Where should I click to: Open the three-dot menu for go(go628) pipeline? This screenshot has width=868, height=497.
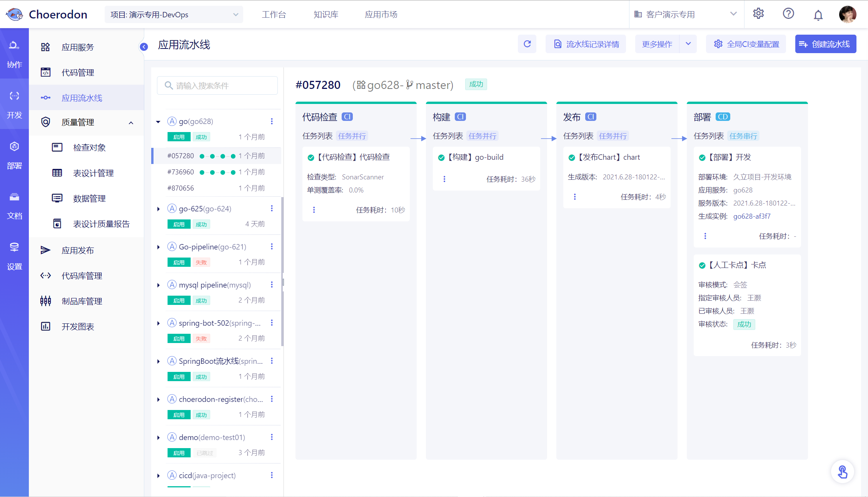[272, 121]
